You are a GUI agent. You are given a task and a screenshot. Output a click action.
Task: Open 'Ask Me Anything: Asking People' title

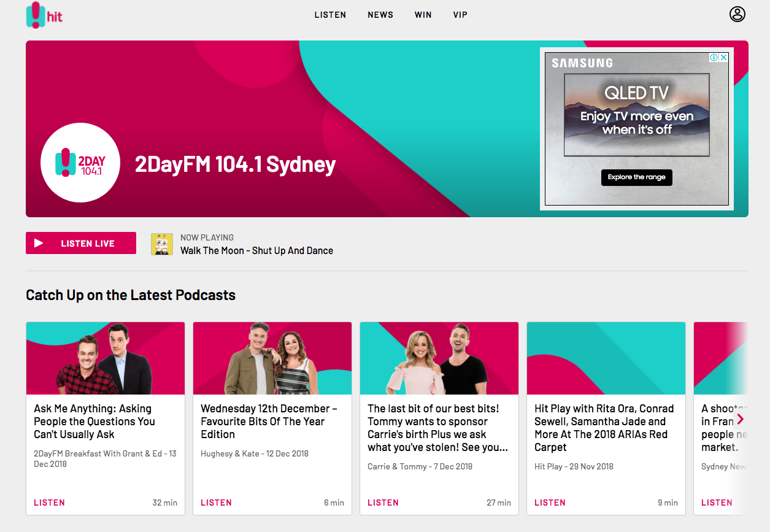(x=94, y=422)
